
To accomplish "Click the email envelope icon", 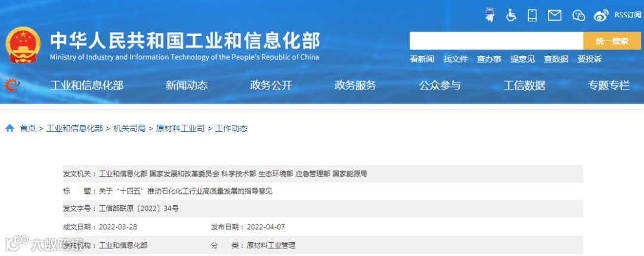I will (555, 16).
